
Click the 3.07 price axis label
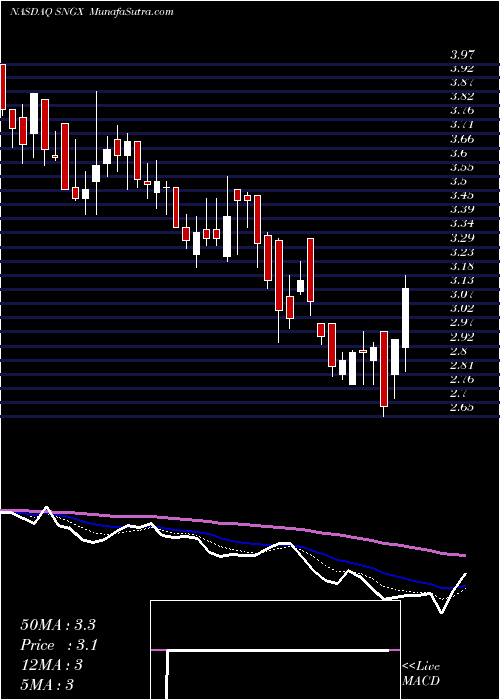462,295
